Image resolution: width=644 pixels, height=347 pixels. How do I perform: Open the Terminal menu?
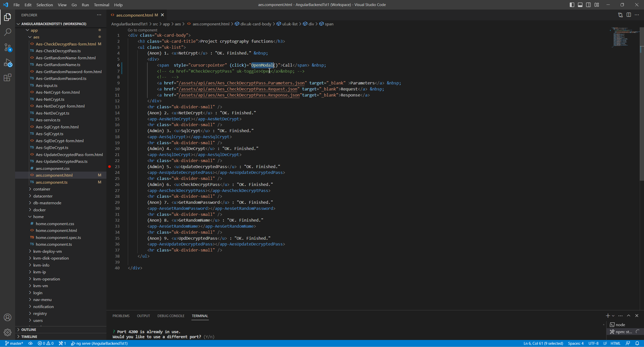[x=101, y=5]
